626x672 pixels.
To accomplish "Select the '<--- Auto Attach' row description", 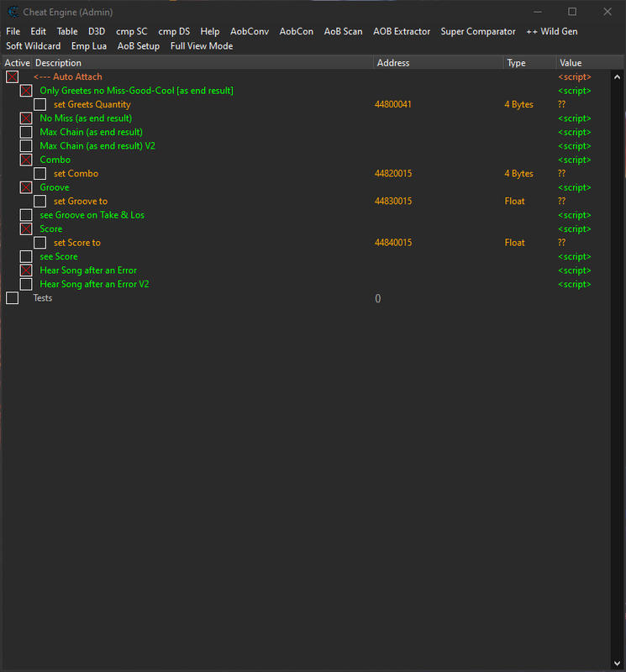I will [68, 76].
